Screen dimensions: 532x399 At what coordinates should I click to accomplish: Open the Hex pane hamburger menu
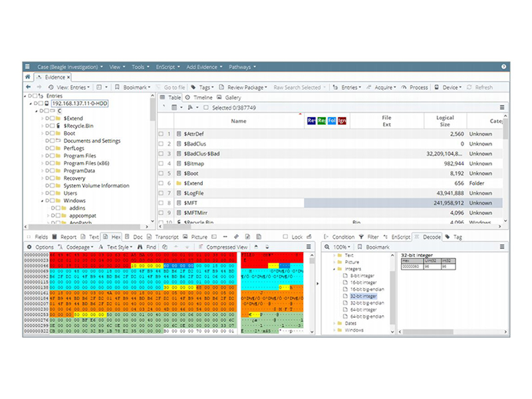pos(309,247)
